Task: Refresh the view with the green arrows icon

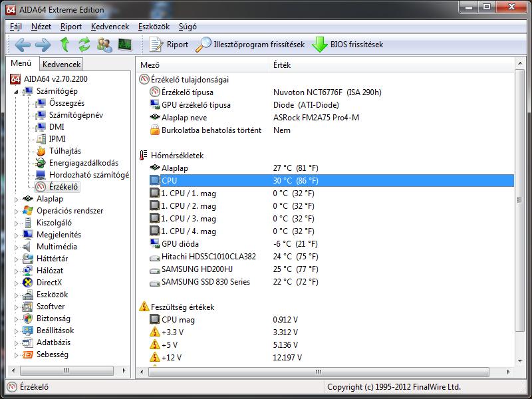Action: point(84,45)
